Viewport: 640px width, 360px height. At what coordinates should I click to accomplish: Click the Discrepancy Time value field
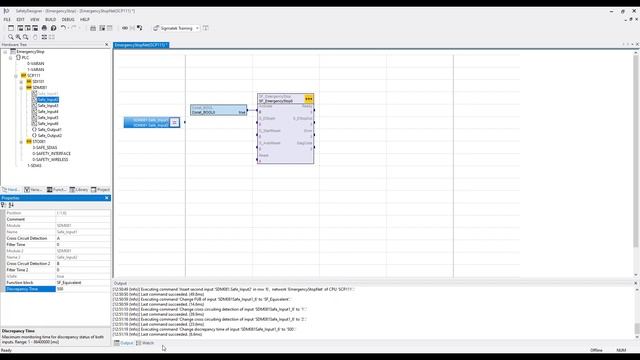(83, 289)
